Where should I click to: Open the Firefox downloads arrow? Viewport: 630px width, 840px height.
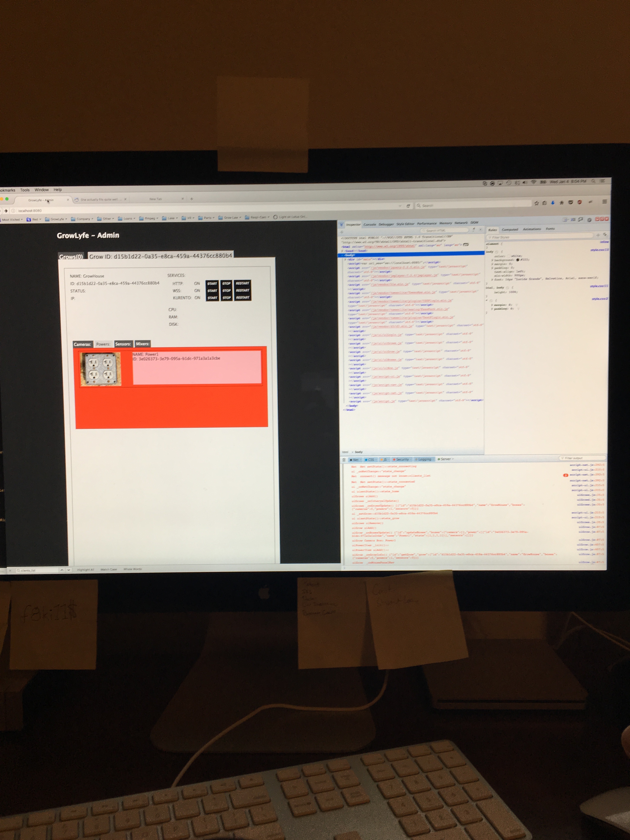coord(553,203)
